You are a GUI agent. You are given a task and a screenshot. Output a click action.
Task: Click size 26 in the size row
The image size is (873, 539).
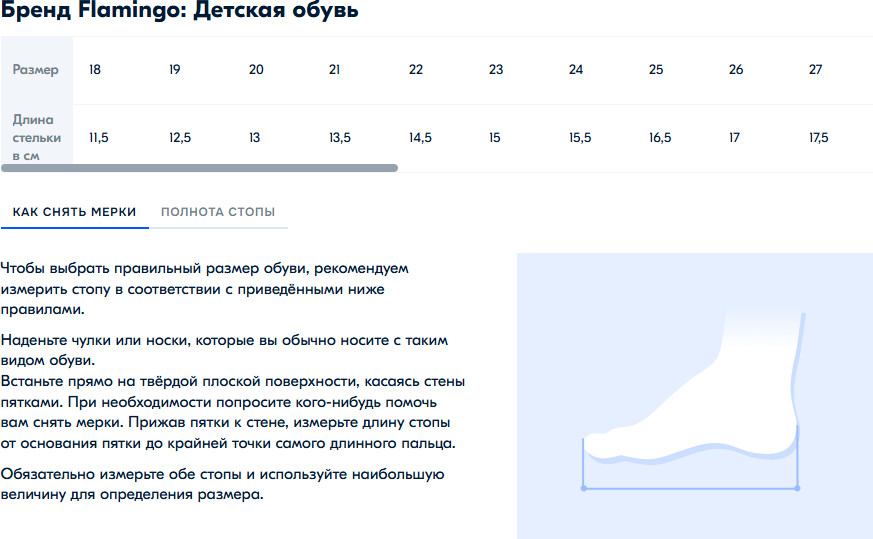click(x=736, y=70)
